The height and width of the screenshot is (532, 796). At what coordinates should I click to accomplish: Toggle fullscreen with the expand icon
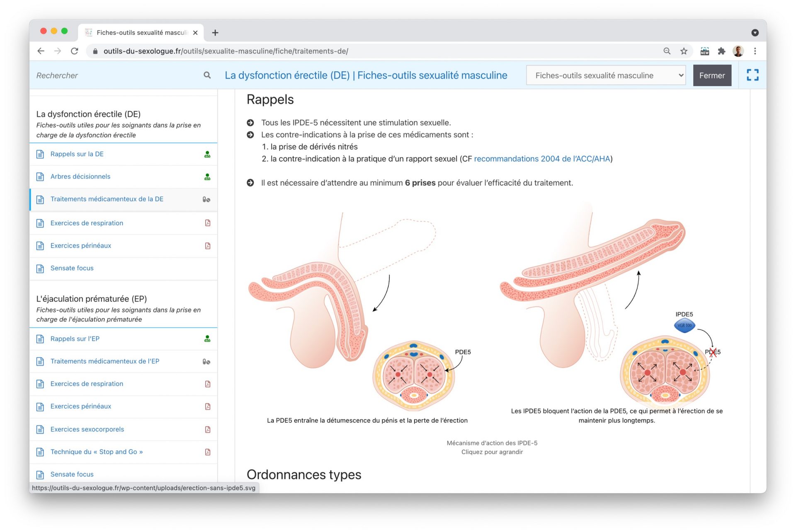[752, 75]
